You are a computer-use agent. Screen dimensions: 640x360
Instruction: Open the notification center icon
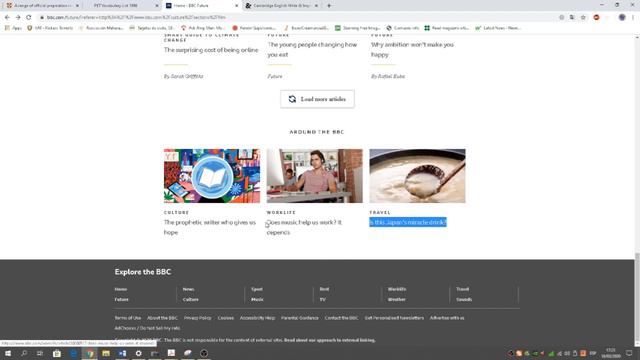click(629, 353)
